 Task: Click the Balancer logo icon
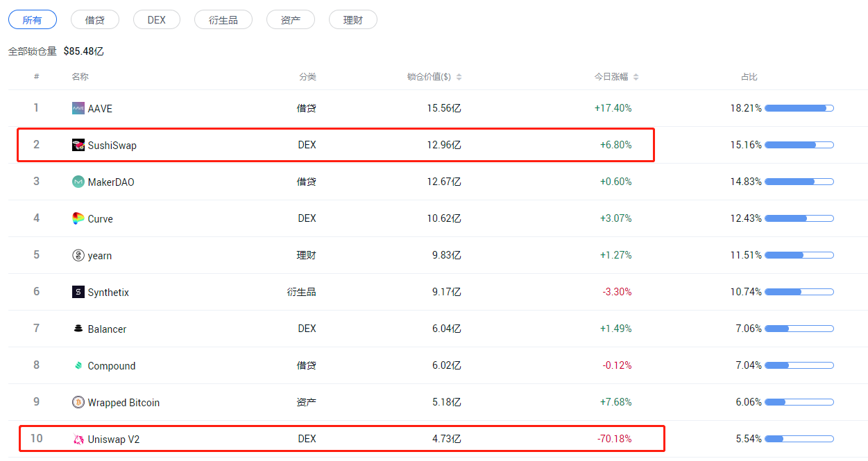78,329
